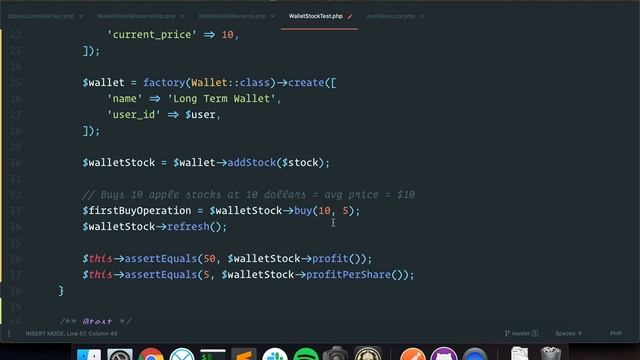Viewport: 640px width, 360px height.
Task: Close the WalletStockResource.php tab
Action: (273, 16)
